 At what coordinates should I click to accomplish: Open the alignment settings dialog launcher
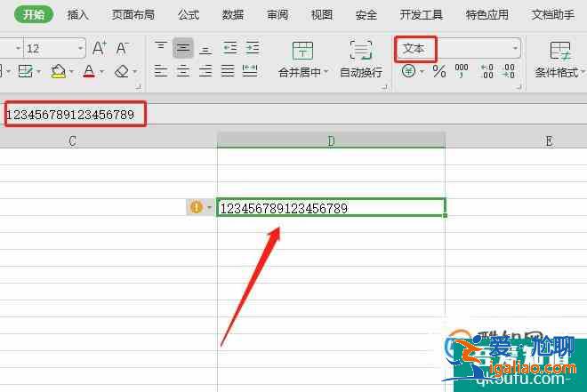click(x=384, y=87)
